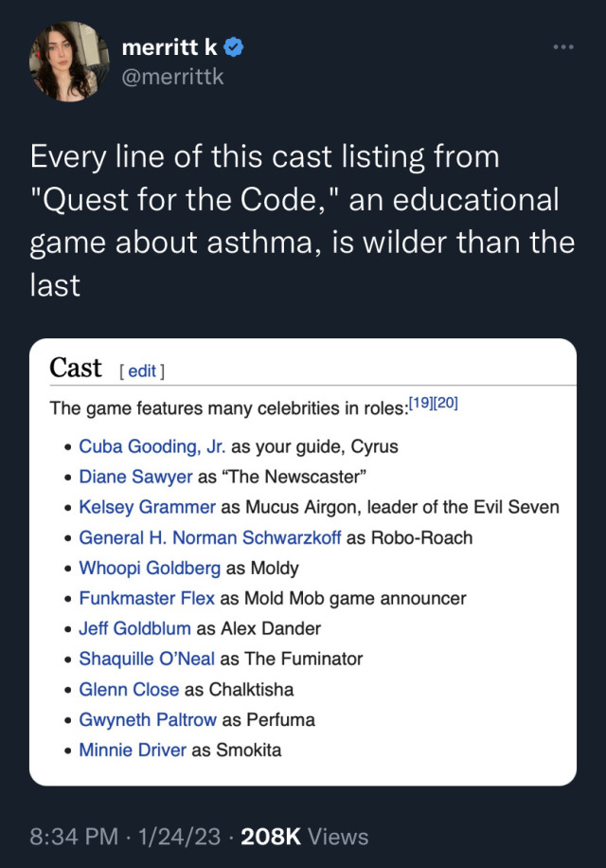606x868 pixels.
Task: Click the 8:34 PM tweet timestamp
Action: pyautogui.click(x=74, y=837)
